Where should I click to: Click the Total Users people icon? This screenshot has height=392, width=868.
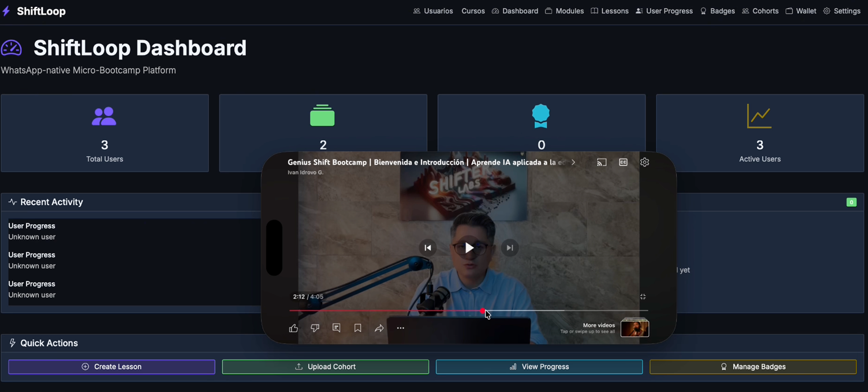click(104, 116)
